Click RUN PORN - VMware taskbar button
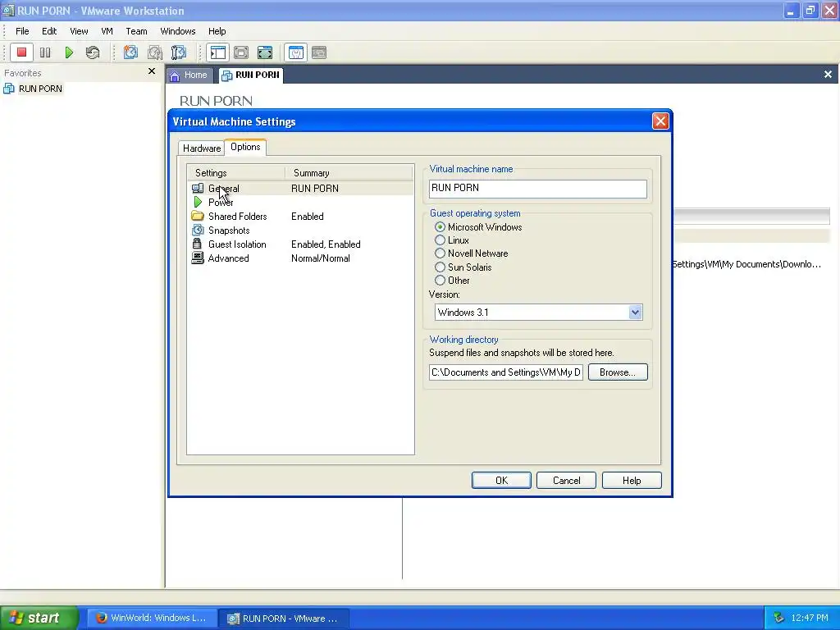Image resolution: width=840 pixels, height=630 pixels. point(285,619)
